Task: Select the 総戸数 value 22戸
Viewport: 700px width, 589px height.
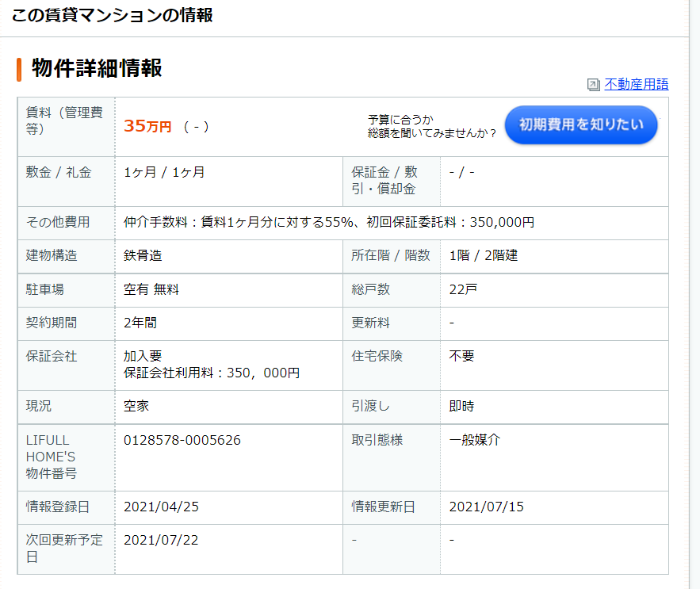Action: [461, 290]
